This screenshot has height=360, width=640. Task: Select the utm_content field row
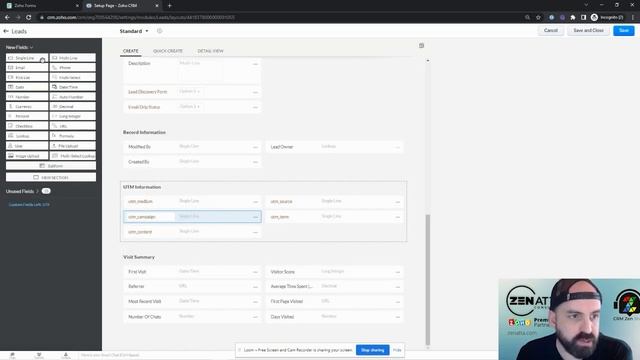(192, 232)
